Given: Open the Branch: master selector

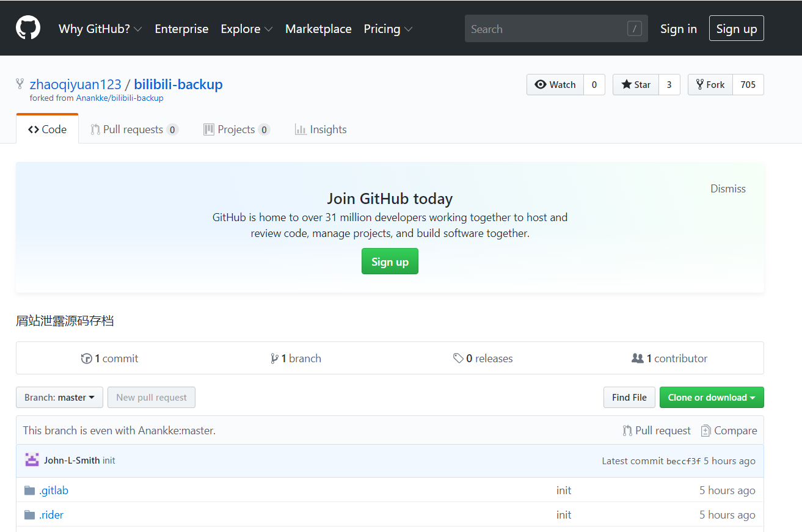Looking at the screenshot, I should pos(59,398).
